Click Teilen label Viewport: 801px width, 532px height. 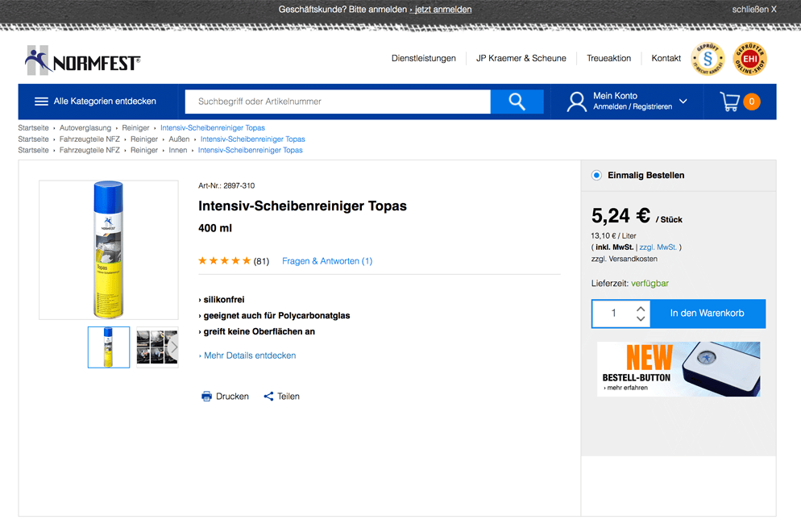coord(288,396)
